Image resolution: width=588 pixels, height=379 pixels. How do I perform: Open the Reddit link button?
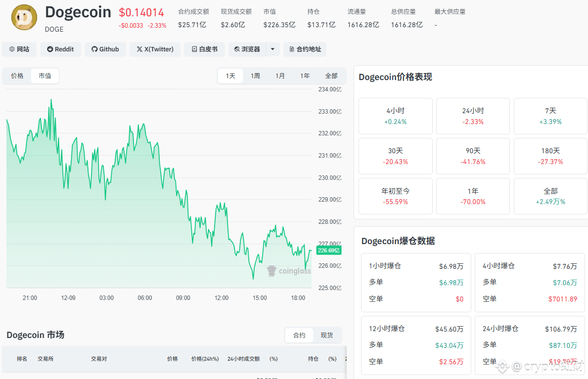[x=60, y=49]
